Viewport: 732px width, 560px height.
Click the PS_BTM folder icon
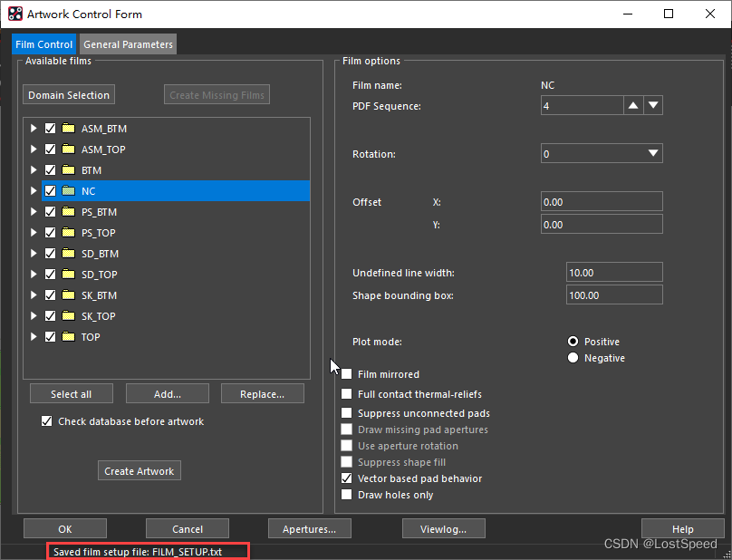pos(68,212)
